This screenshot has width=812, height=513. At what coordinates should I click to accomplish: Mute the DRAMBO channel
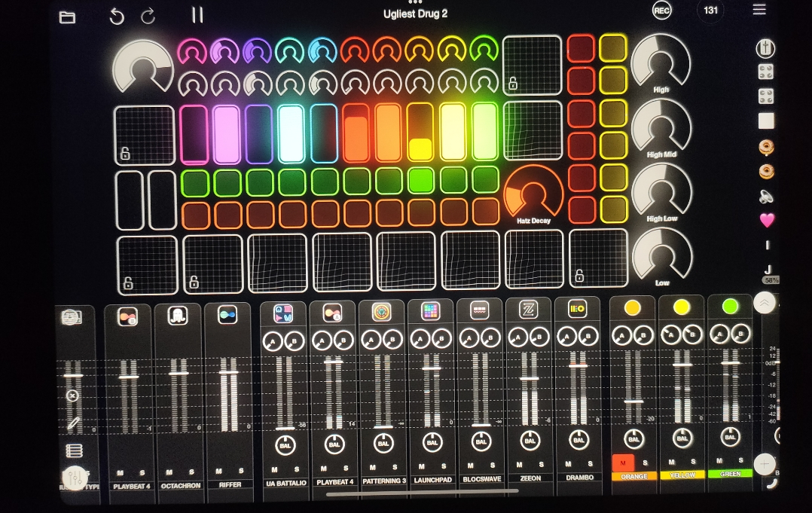(567, 465)
